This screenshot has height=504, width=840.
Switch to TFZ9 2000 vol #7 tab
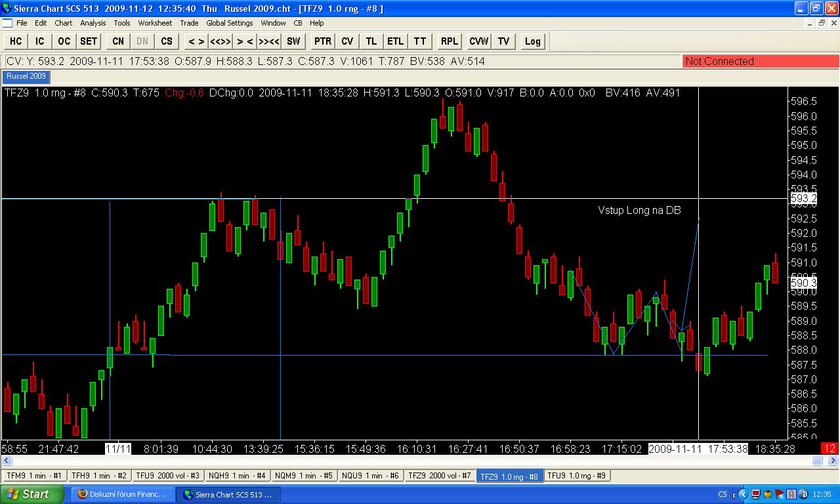click(x=440, y=476)
